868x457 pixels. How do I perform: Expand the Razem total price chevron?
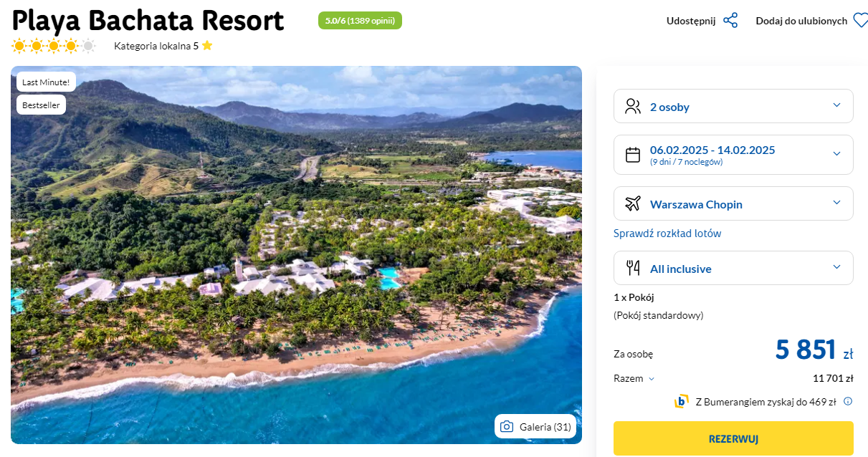(x=652, y=379)
